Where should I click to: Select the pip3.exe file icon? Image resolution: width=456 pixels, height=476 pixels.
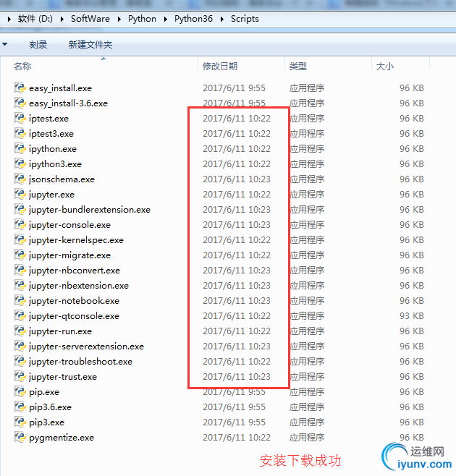point(20,422)
